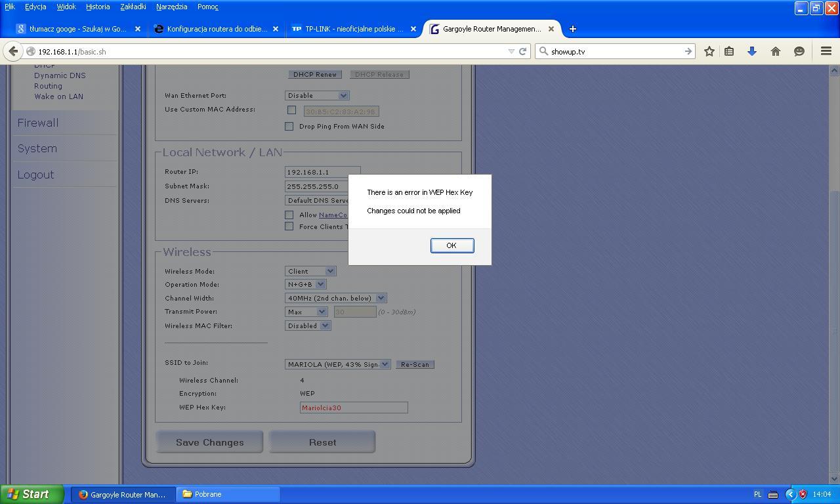The height and width of the screenshot is (504, 840).
Task: Go back with the browser back arrow
Action: (13, 51)
